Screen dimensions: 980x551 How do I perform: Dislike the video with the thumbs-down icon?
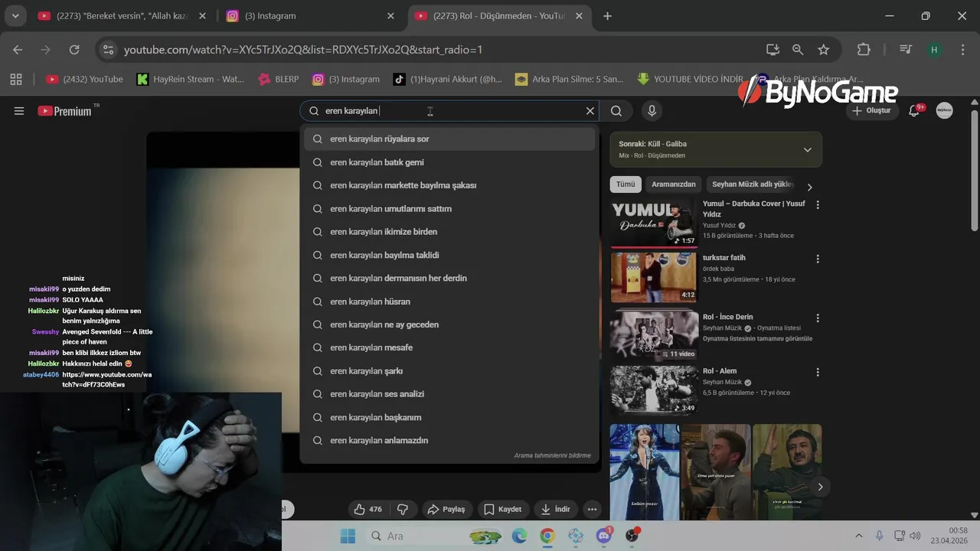point(403,509)
